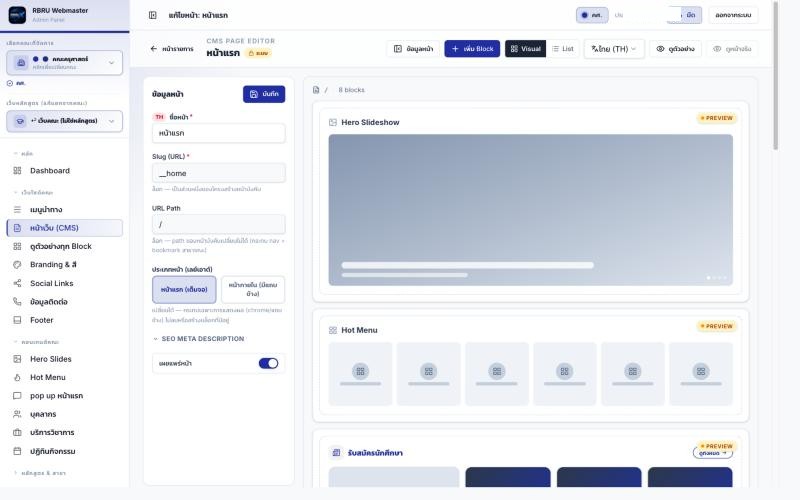
Task: Click the page icon in blocks breadcrumb
Action: coord(316,90)
